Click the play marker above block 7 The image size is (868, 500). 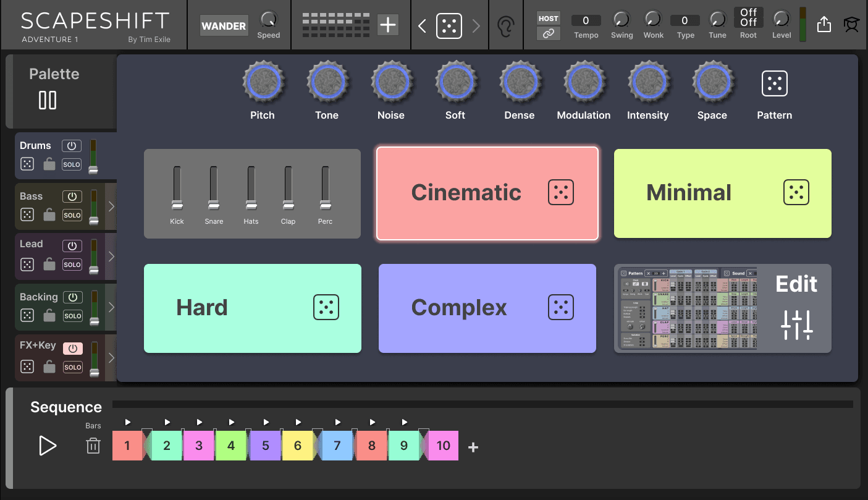tap(338, 422)
